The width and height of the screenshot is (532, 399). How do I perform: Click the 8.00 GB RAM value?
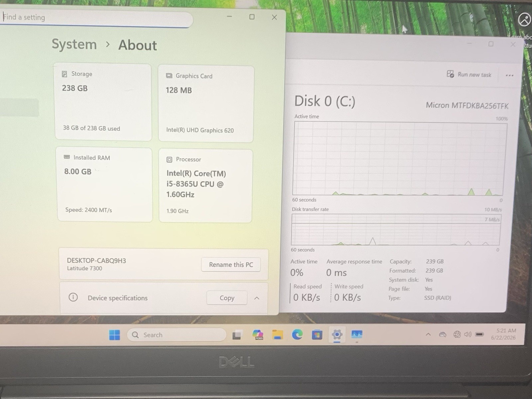tap(78, 172)
